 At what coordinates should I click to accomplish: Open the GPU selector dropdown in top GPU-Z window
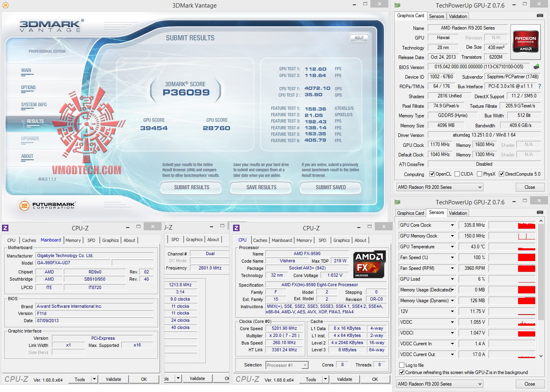(439, 187)
